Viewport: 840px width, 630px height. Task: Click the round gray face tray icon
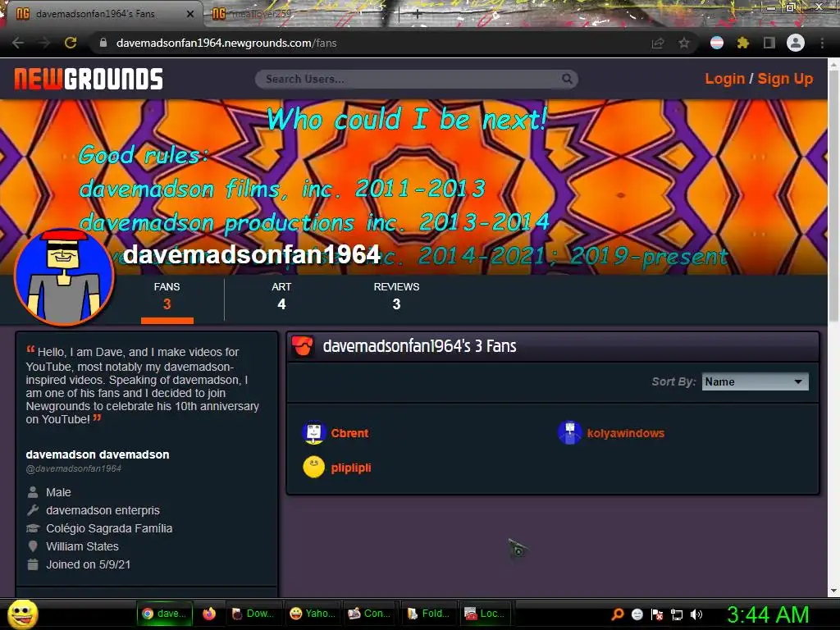coord(637,614)
